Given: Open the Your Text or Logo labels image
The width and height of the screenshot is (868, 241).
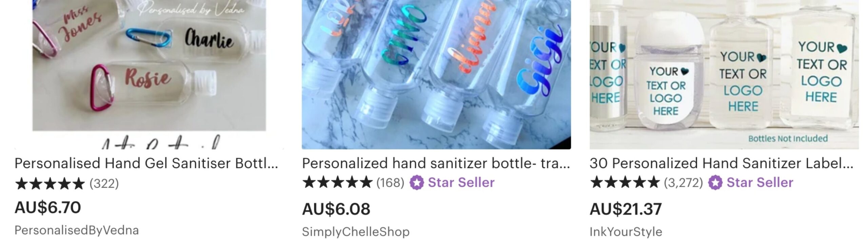Looking at the screenshot, I should click(x=724, y=75).
